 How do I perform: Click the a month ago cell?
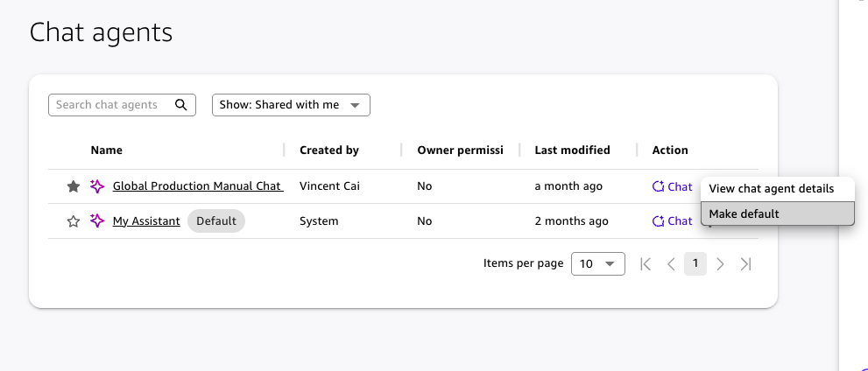tap(568, 186)
